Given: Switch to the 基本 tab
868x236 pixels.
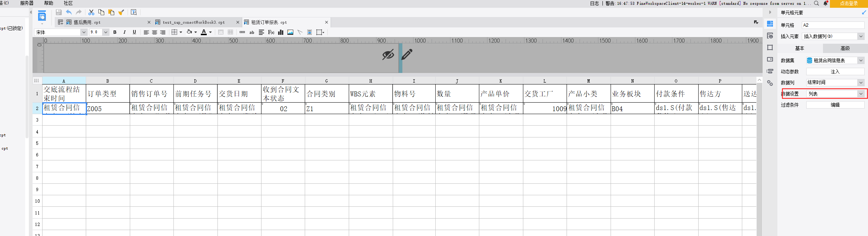Looking at the screenshot, I should point(800,48).
